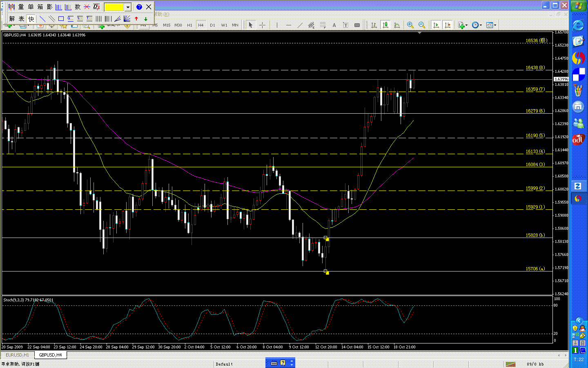Click the red-blue cross line icon
Viewport: 588px width, 368px height.
87,7
